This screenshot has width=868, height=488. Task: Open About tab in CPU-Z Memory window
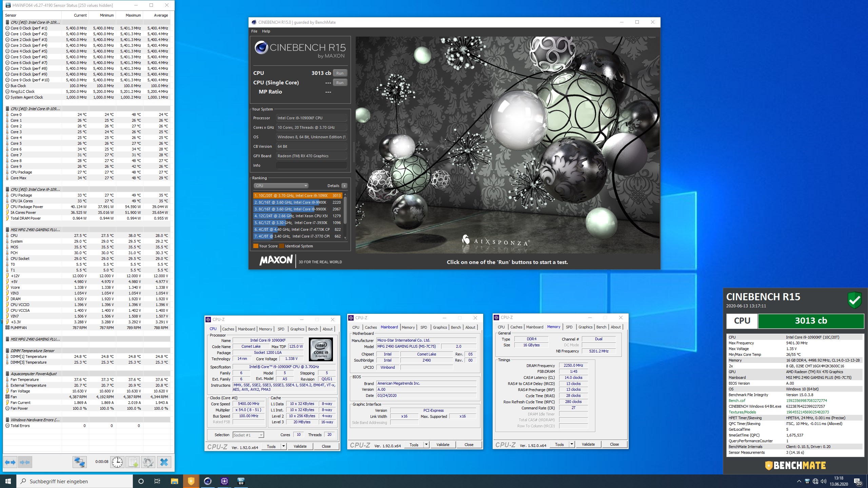click(x=616, y=327)
